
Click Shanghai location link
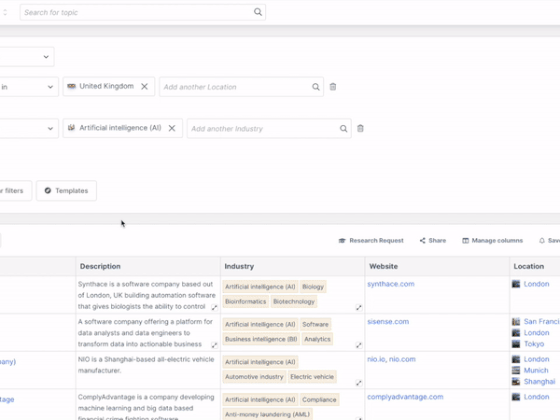539,381
